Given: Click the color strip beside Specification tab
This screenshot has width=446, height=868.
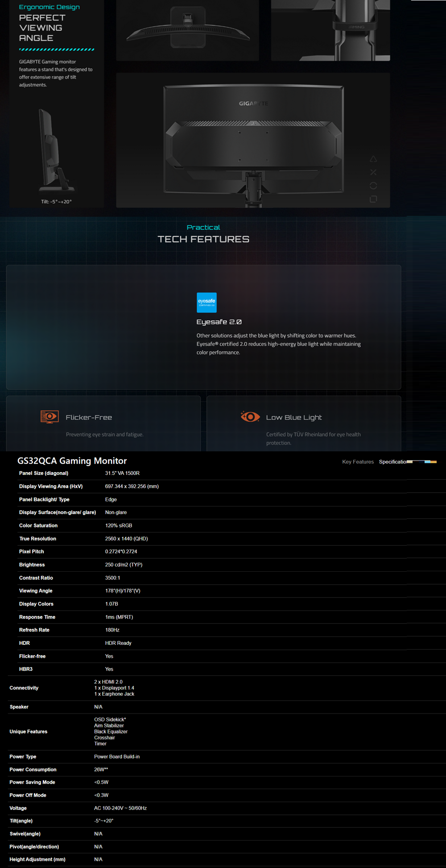Looking at the screenshot, I should click(421, 462).
